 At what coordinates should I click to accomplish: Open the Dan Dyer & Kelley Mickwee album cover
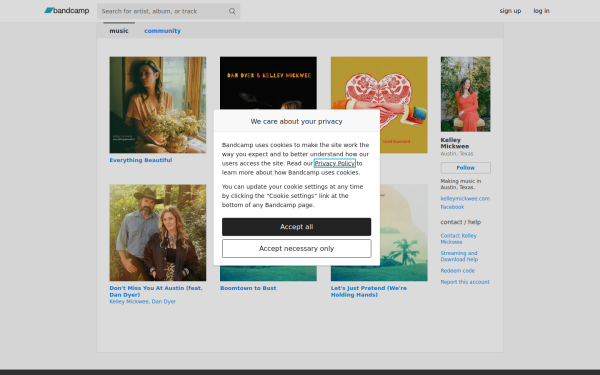tap(268, 83)
